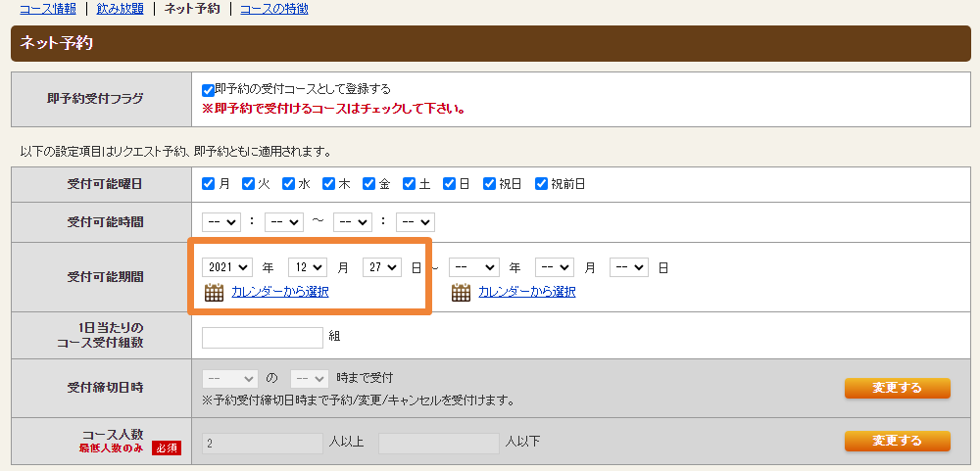Viewport: 980px width, 471px height.
Task: Open the start hour dropdown for 受付可能時間
Action: pyautogui.click(x=221, y=221)
